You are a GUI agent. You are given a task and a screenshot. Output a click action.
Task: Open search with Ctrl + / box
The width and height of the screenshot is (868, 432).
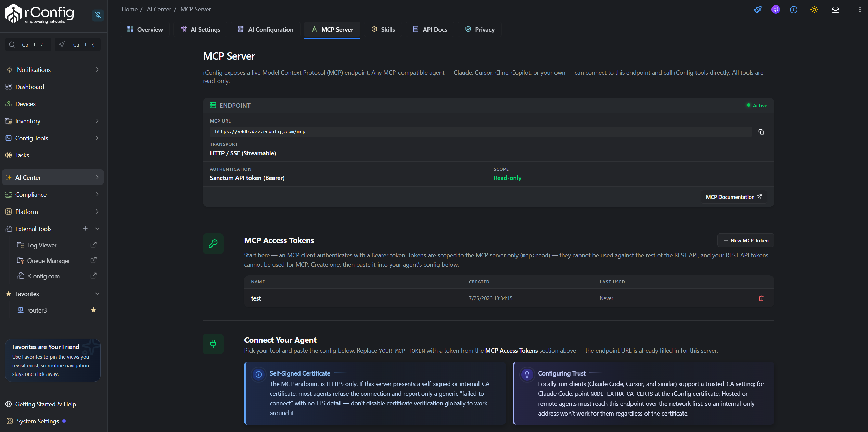28,45
